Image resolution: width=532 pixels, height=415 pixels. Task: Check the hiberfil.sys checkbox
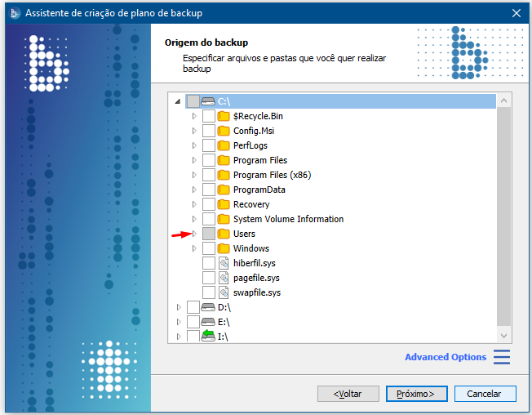(209, 263)
